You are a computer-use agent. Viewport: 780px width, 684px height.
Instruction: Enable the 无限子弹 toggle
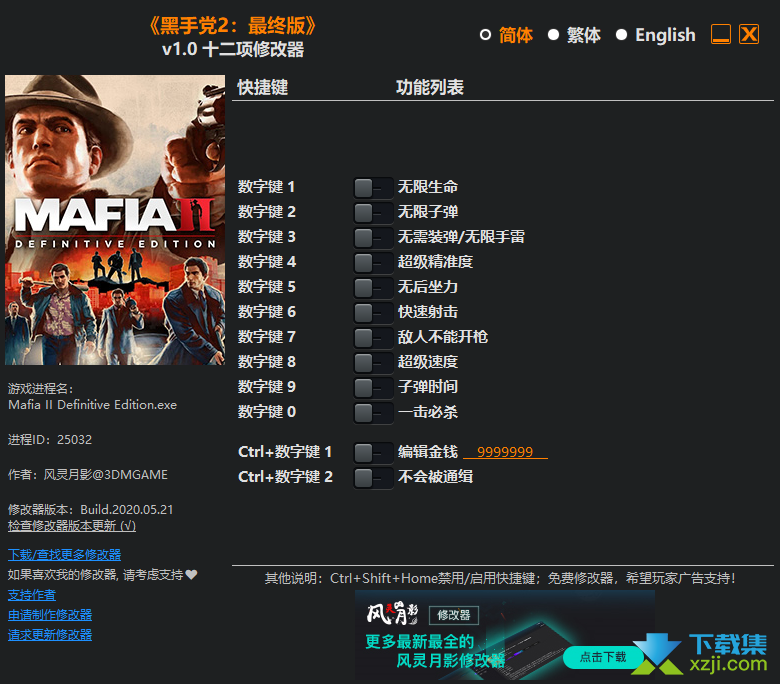(373, 213)
